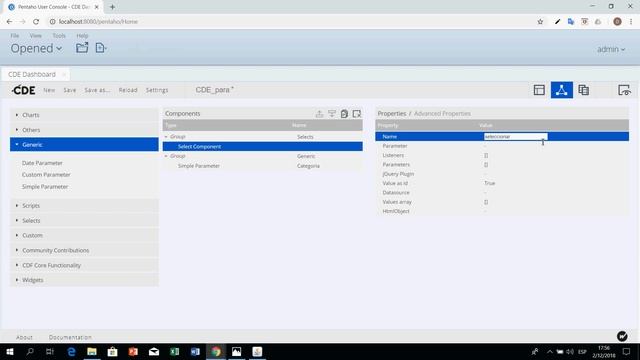
Task: Switch to Components panel perspective
Action: pos(562,90)
